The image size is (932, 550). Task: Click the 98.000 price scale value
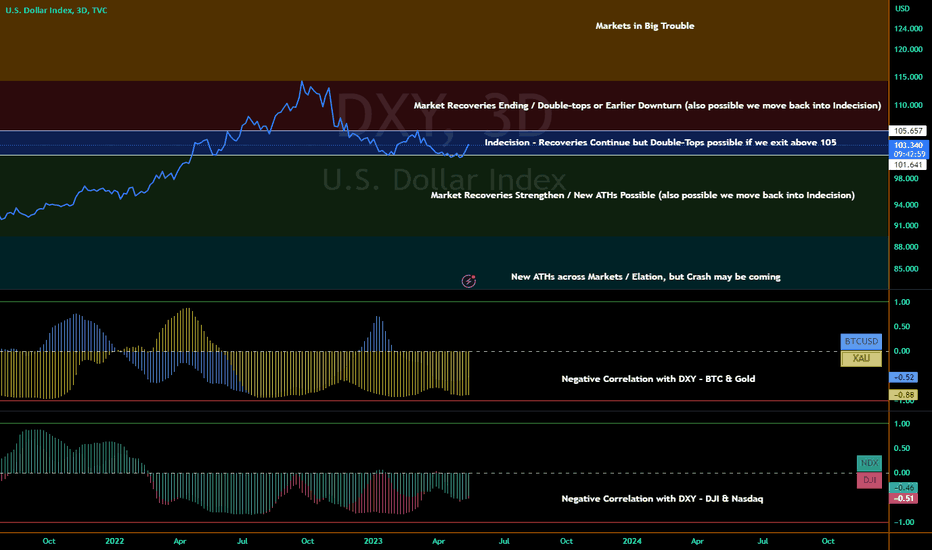(906, 179)
